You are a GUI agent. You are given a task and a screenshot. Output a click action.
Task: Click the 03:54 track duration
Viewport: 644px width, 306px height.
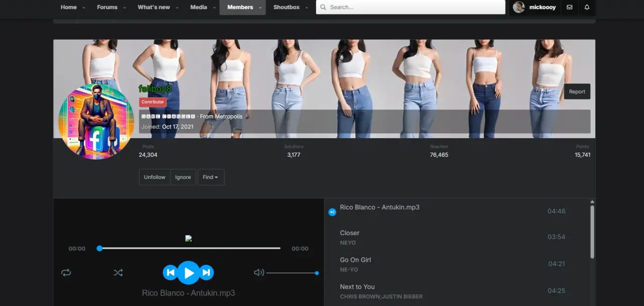click(556, 237)
